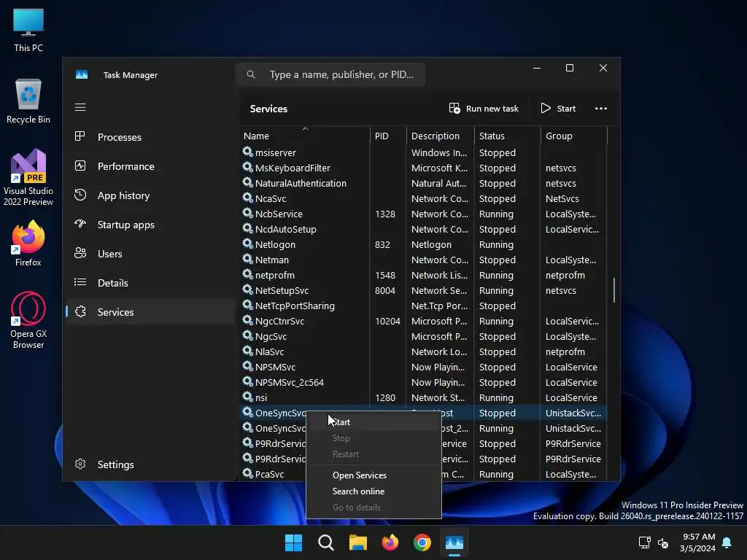747x560 pixels.
Task: Open Settings in the Task Manager sidebar
Action: (150, 464)
